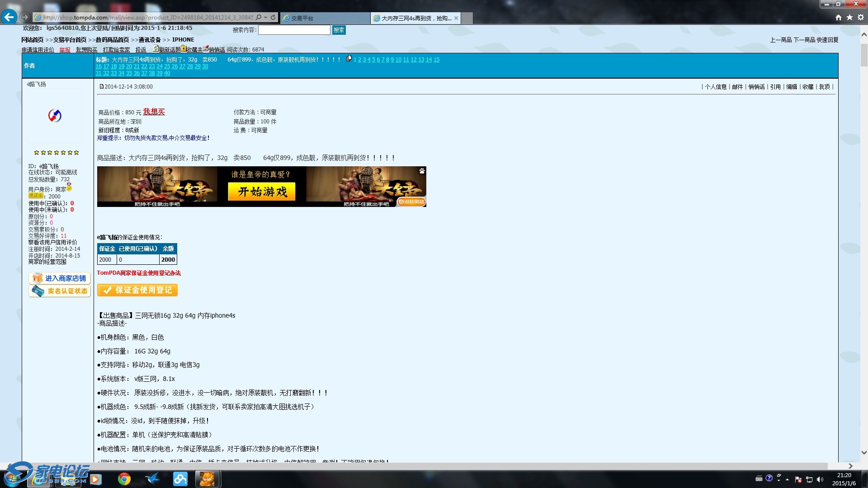This screenshot has width=868, height=488.
Task: Open the Favorites star icon
Action: point(849,17)
